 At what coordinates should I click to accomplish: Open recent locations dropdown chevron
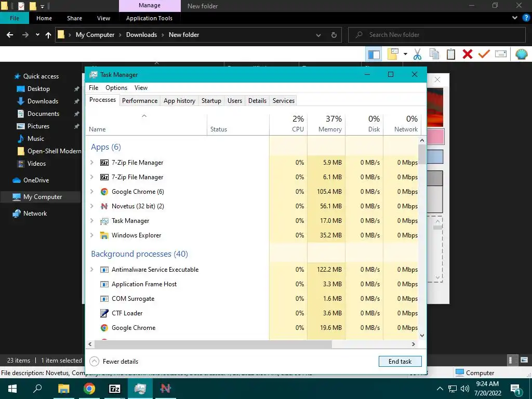pyautogui.click(x=37, y=35)
